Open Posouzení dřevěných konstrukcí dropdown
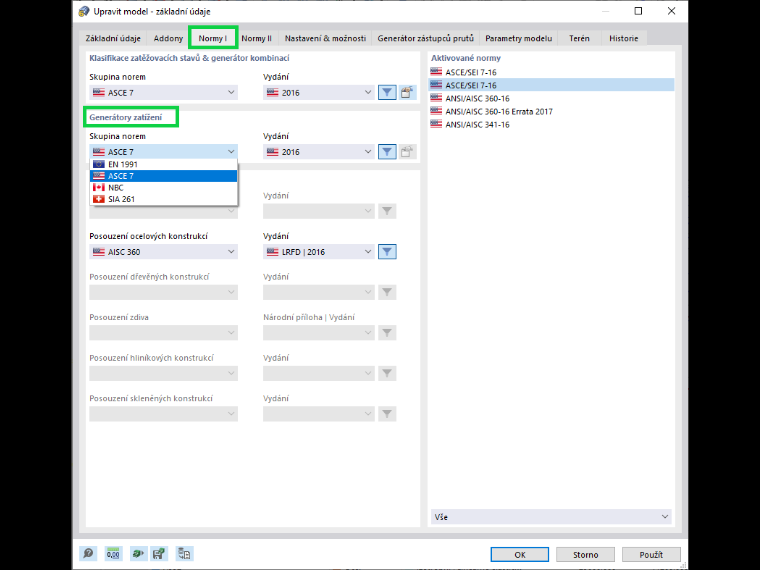 tap(164, 292)
